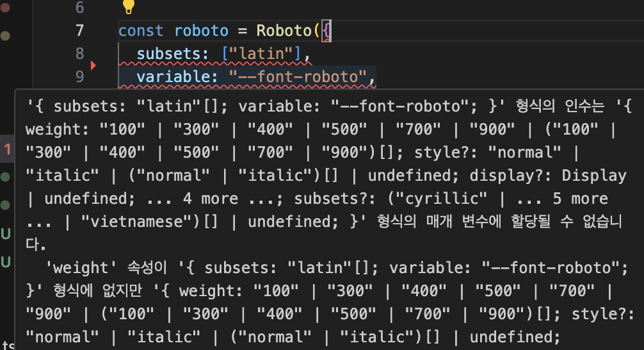Screen dimensions: 644x350
Task: Click line number 9 in the gutter
Action: pos(79,76)
